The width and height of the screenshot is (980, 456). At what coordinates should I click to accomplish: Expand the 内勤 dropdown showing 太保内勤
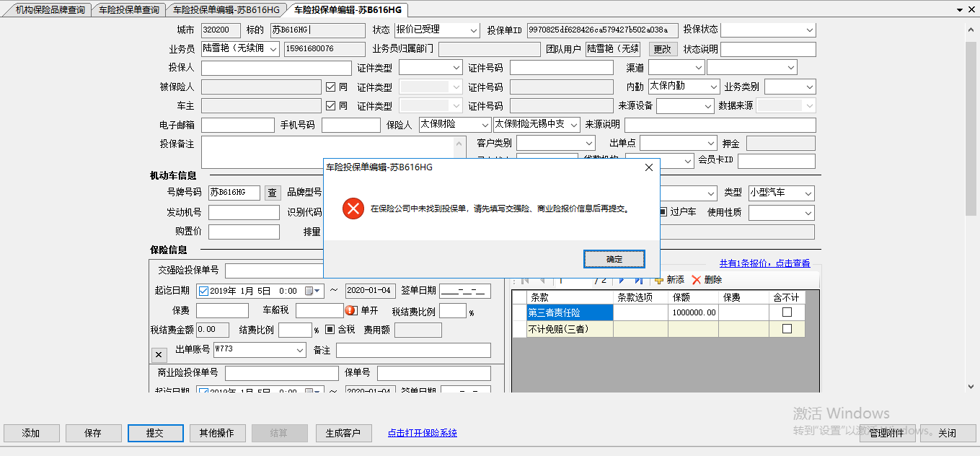click(713, 87)
